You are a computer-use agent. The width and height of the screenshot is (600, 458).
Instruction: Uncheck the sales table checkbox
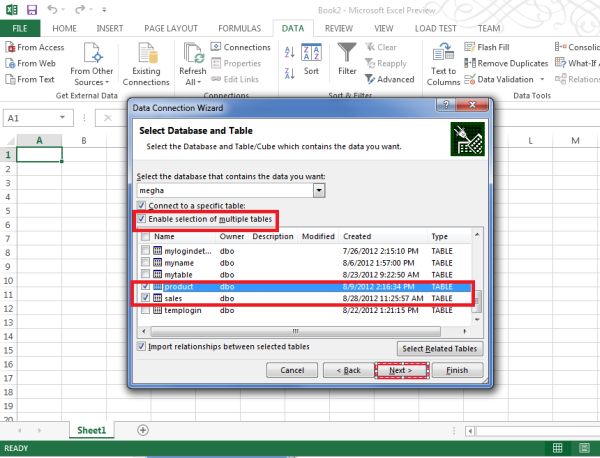145,298
